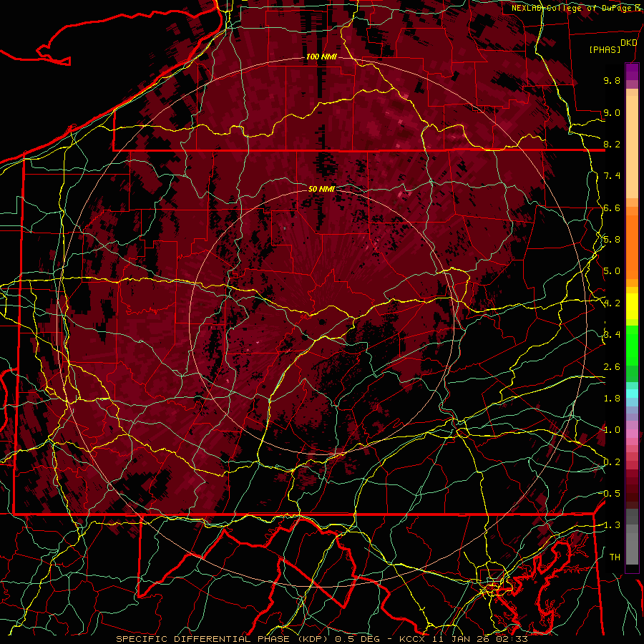Pick the cyan segment of the color bar
The height and width of the screenshot is (644, 644).
[632, 393]
